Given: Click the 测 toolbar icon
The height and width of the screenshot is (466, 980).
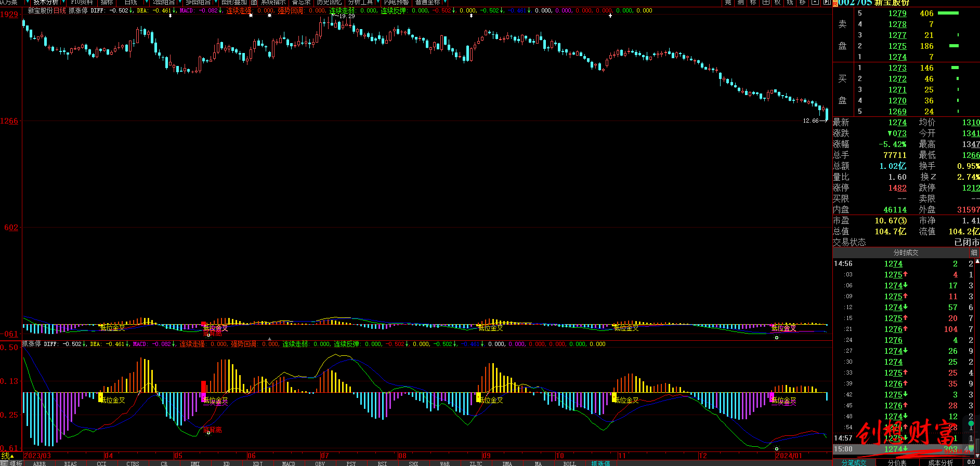Looking at the screenshot, I should 740,3.
